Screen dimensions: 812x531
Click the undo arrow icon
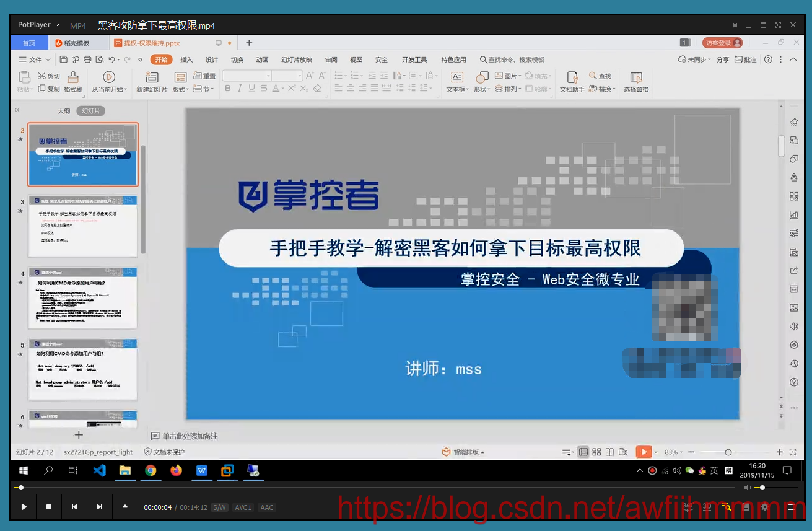coord(111,59)
